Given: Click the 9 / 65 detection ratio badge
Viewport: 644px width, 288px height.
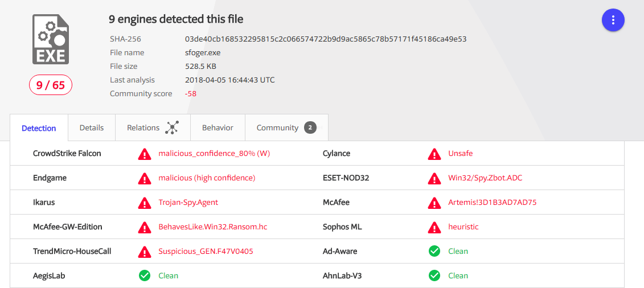Looking at the screenshot, I should 51,85.
